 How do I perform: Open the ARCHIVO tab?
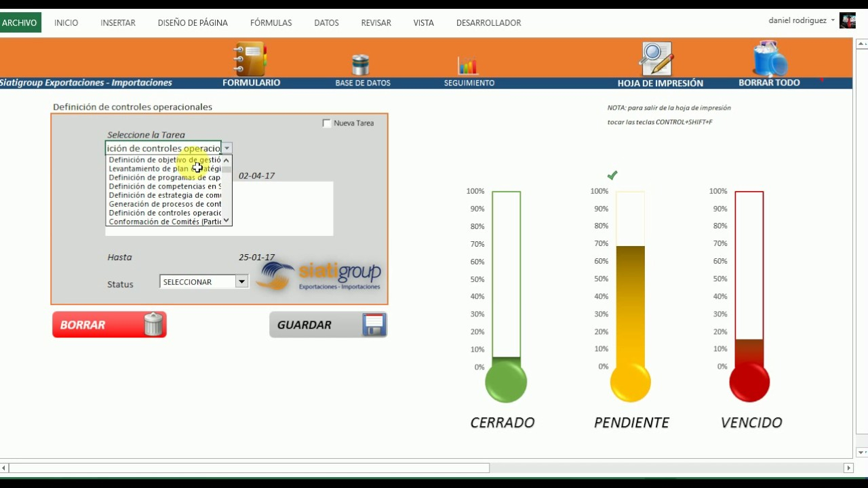pos(20,22)
